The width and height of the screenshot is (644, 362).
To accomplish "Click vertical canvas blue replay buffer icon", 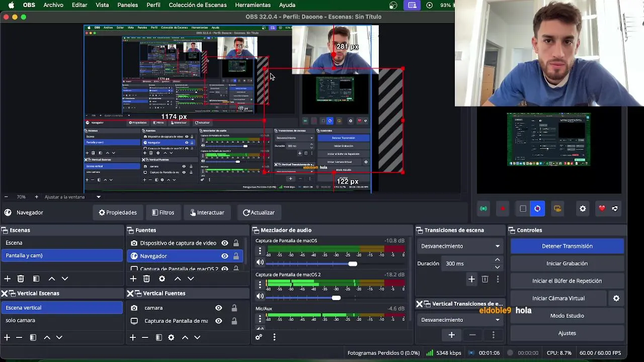I will 537,209.
